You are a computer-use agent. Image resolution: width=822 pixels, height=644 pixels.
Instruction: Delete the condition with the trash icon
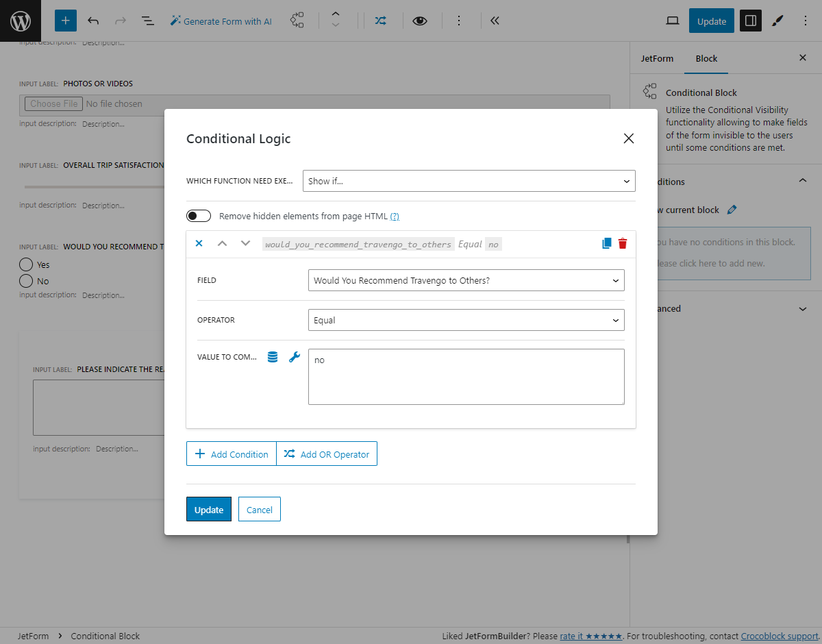(x=622, y=243)
